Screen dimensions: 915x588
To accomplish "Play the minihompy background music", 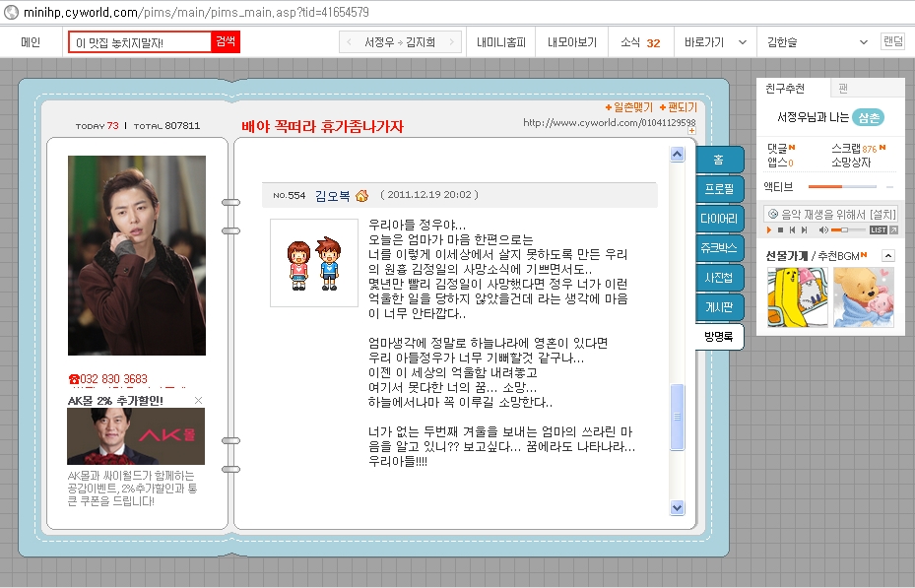I will pyautogui.click(x=769, y=230).
